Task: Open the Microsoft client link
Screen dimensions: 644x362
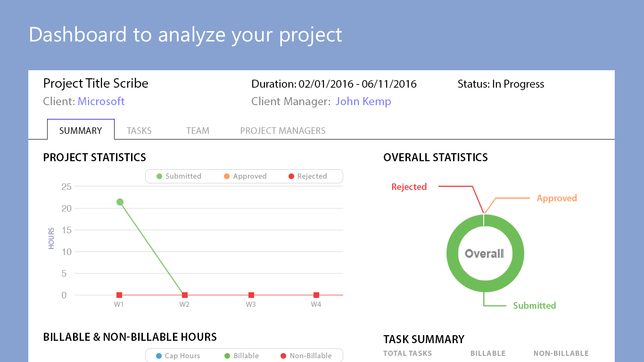Action: point(101,101)
